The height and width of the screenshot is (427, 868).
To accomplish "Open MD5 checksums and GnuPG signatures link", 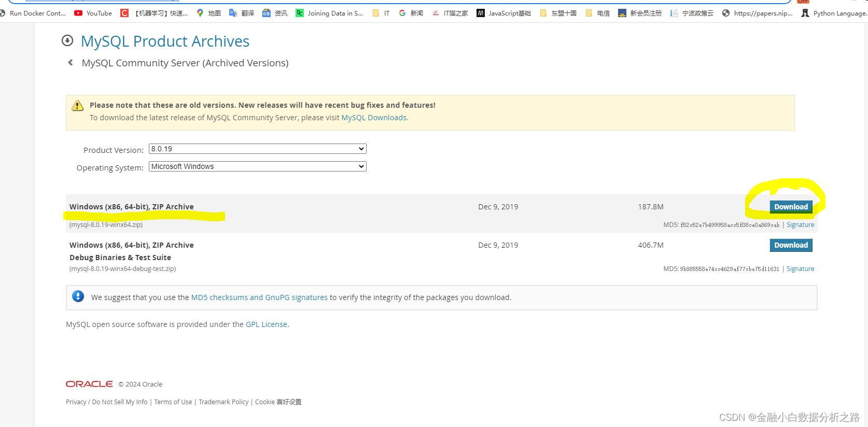I will (259, 297).
